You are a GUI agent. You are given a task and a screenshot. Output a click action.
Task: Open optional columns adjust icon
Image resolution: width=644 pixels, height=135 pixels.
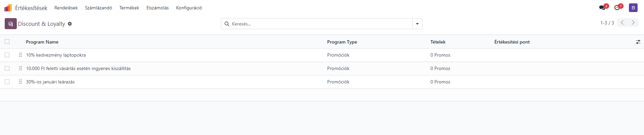pos(638,42)
